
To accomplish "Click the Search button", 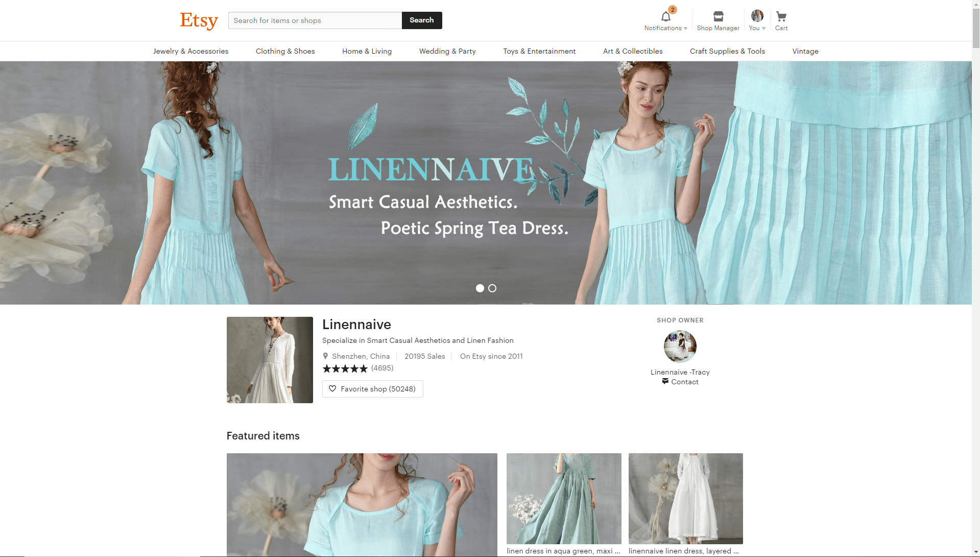I will (x=421, y=20).
